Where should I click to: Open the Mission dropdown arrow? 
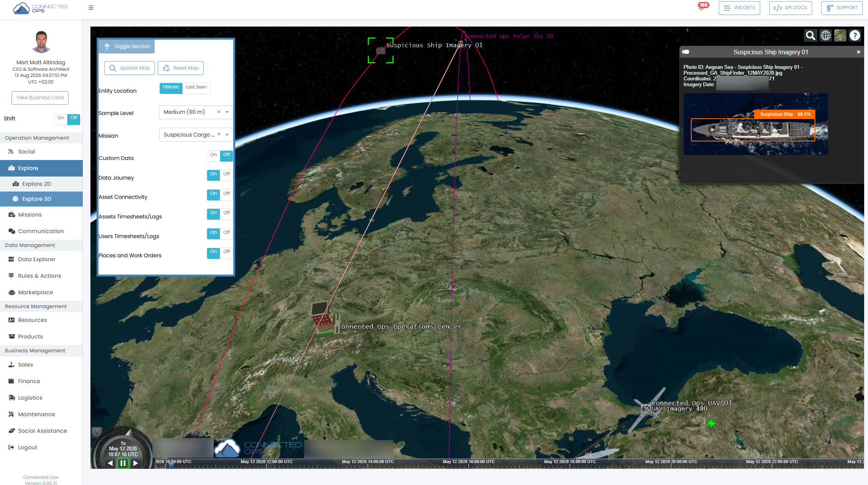[x=227, y=135]
